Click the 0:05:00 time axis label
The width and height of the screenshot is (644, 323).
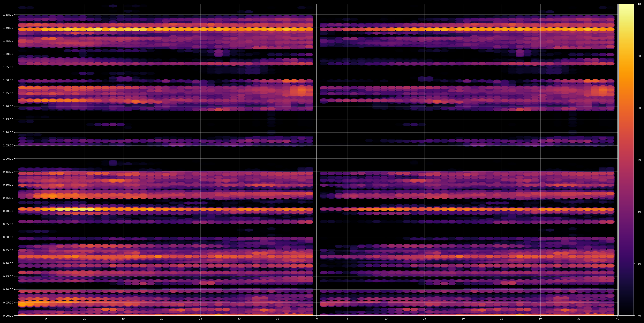pyautogui.click(x=8, y=303)
